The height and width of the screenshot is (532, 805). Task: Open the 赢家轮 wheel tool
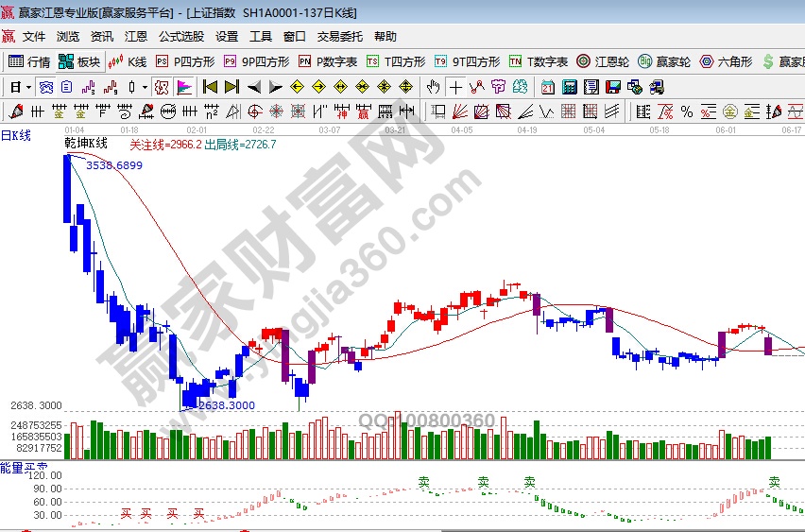pos(663,61)
